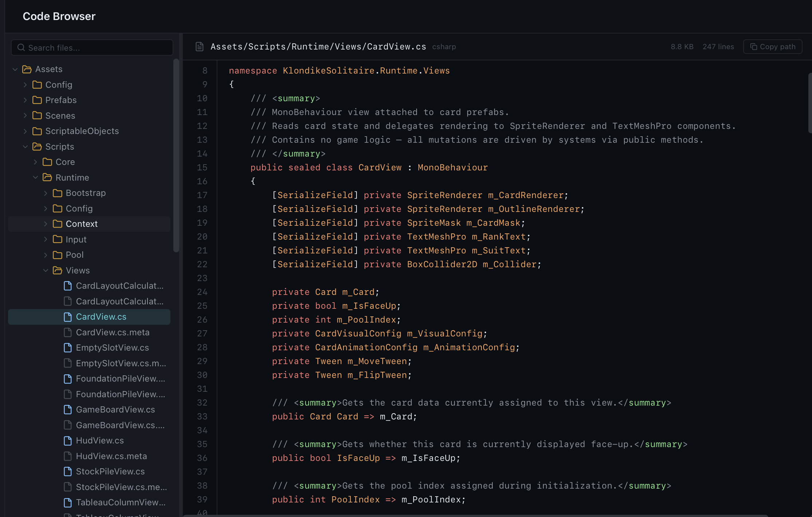The image size is (812, 517).
Task: Click the document icon next to HudView.cs
Action: 67,441
